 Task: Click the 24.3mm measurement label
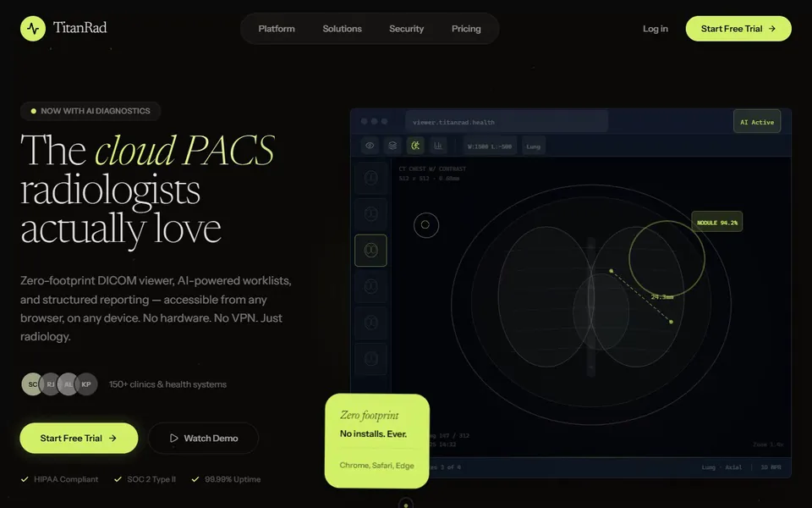pos(661,297)
